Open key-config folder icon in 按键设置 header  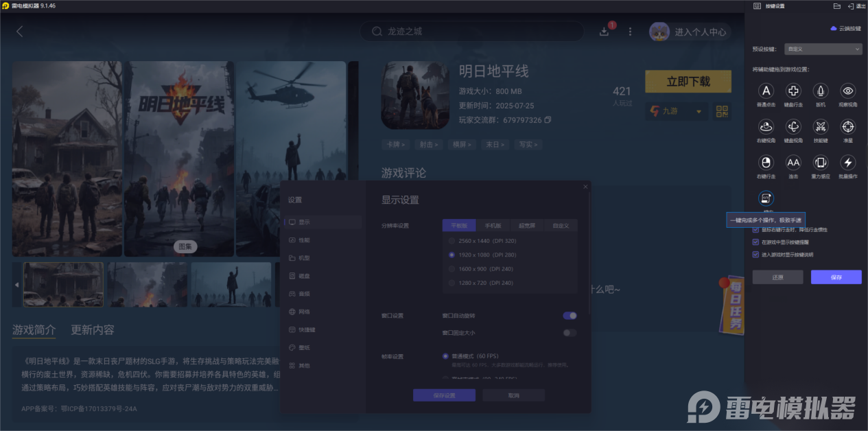(836, 6)
